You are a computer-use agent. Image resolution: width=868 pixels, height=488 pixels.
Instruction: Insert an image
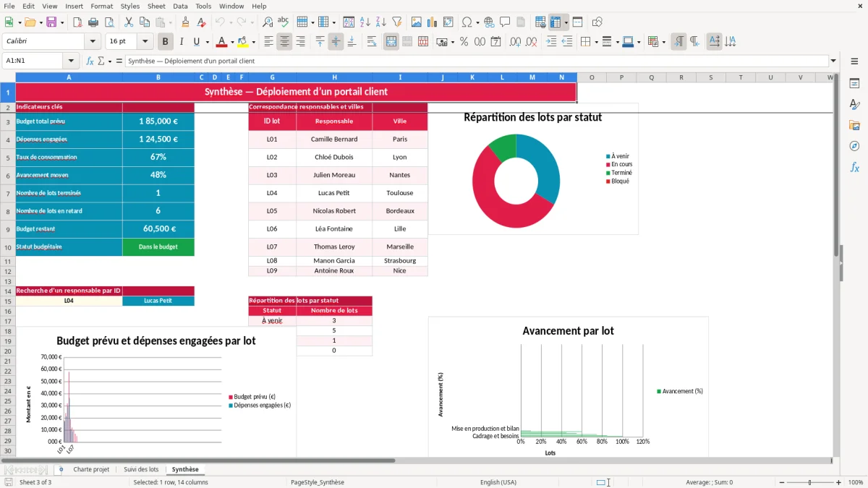tap(416, 22)
